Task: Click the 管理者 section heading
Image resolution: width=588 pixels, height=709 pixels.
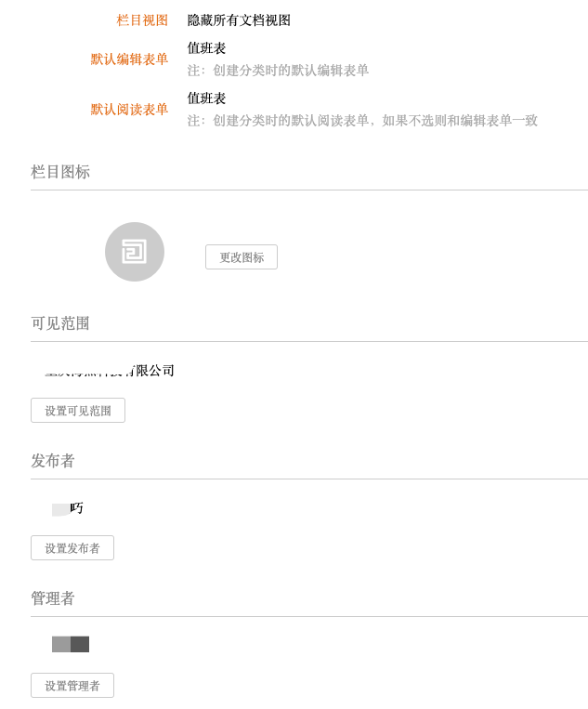Action: pyautogui.click(x=53, y=598)
